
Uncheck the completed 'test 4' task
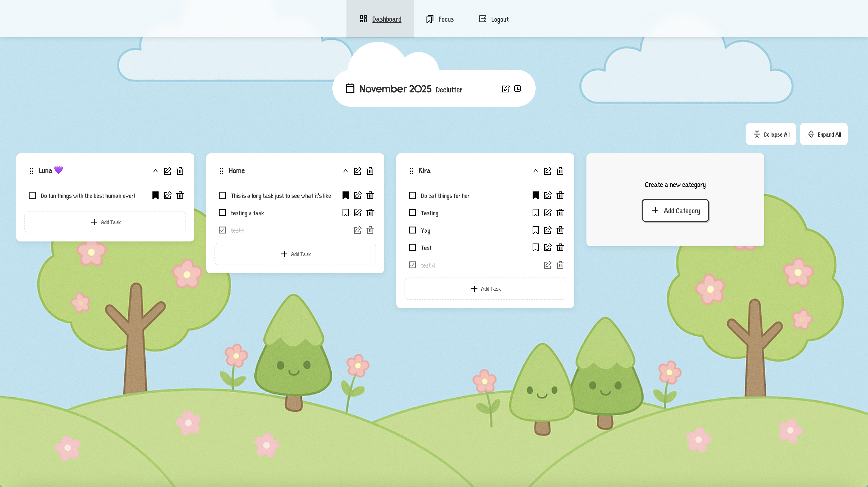click(412, 265)
